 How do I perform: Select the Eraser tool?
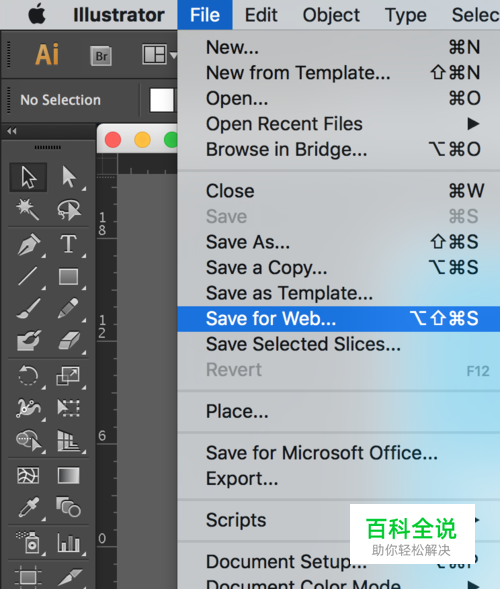point(69,341)
